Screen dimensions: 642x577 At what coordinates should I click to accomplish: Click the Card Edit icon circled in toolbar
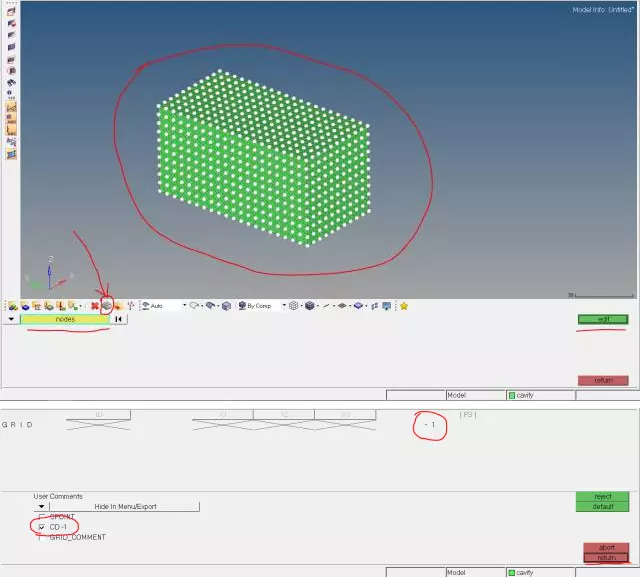[x=106, y=306]
